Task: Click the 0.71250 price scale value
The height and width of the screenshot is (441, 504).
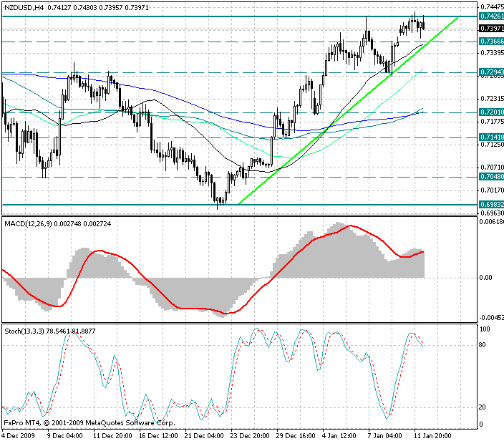Action: click(x=492, y=145)
